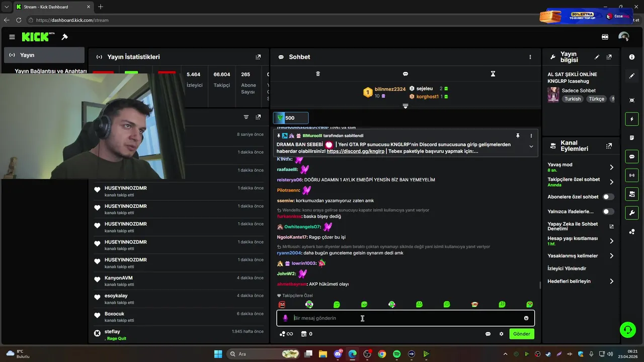Viewport: 644px width, 362px height.
Task: Expand the pinned message chevron
Action: tap(531, 146)
